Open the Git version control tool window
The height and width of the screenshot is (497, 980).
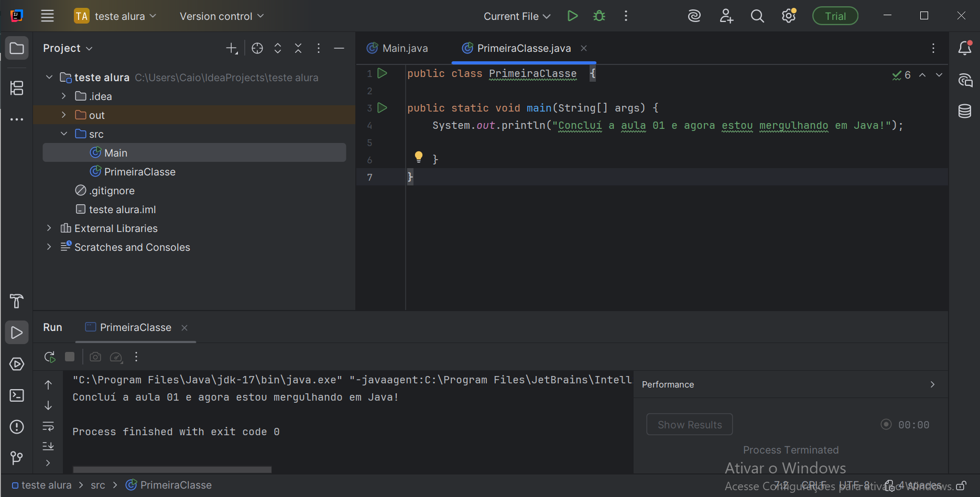[17, 458]
